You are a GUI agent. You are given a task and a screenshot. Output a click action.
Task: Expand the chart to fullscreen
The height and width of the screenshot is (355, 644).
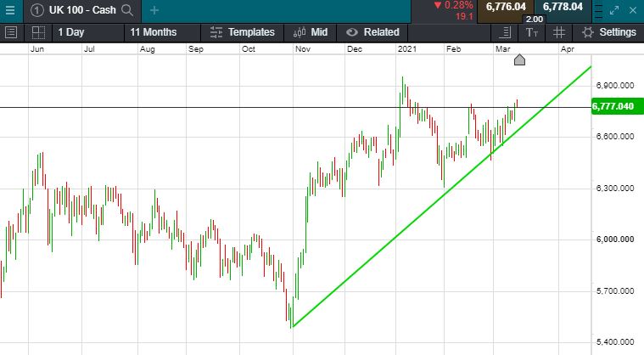coord(614,10)
